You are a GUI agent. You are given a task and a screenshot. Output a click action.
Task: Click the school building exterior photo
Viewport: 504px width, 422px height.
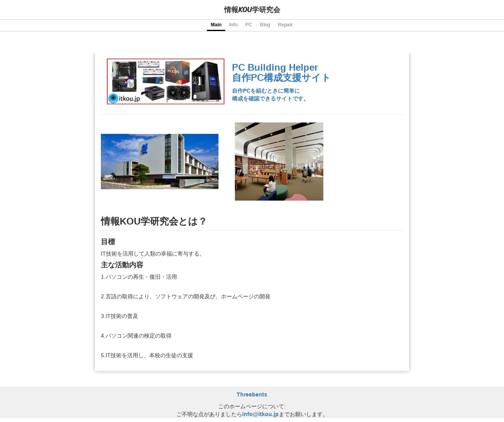(160, 161)
